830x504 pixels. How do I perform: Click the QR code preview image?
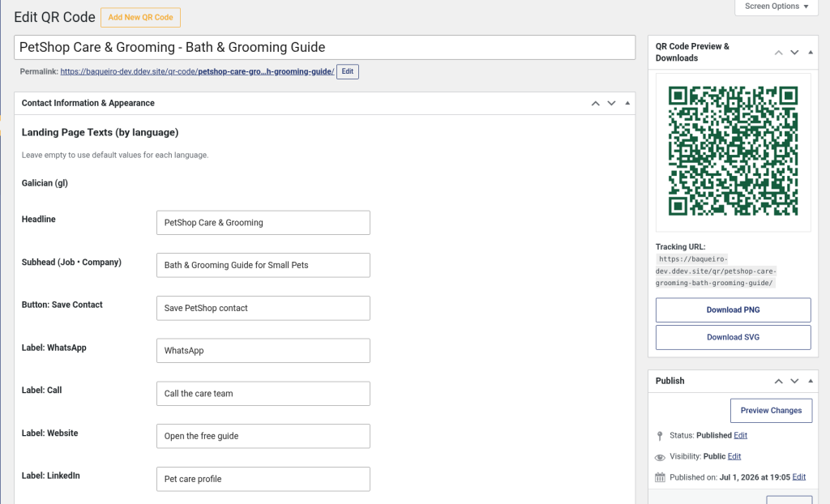tap(733, 151)
